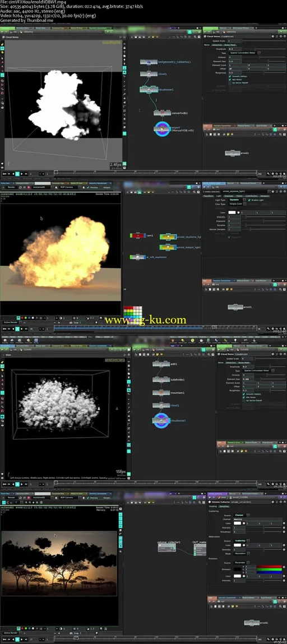Open Type dropdown in CLOUDS cloudnoise1 parameters
Screen dimensions: 287x644
point(257,370)
